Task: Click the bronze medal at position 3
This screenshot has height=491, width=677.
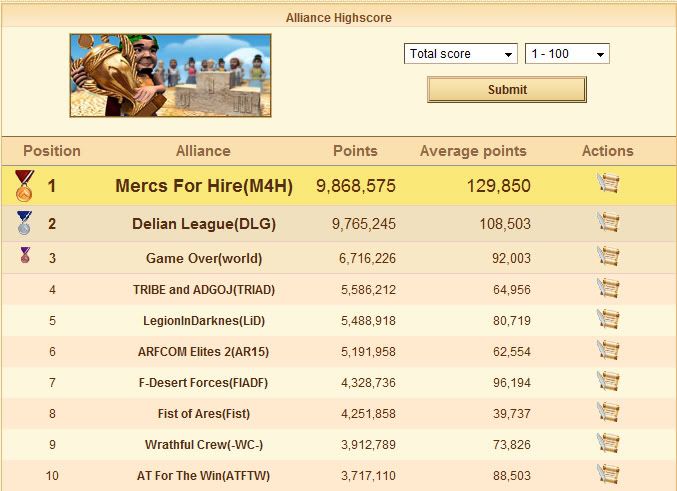Action: tap(25, 255)
